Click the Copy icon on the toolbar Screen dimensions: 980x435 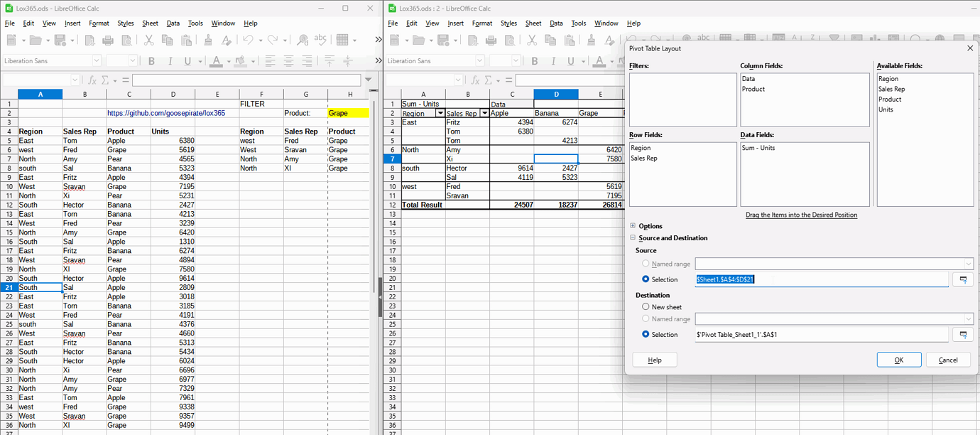click(x=167, y=39)
